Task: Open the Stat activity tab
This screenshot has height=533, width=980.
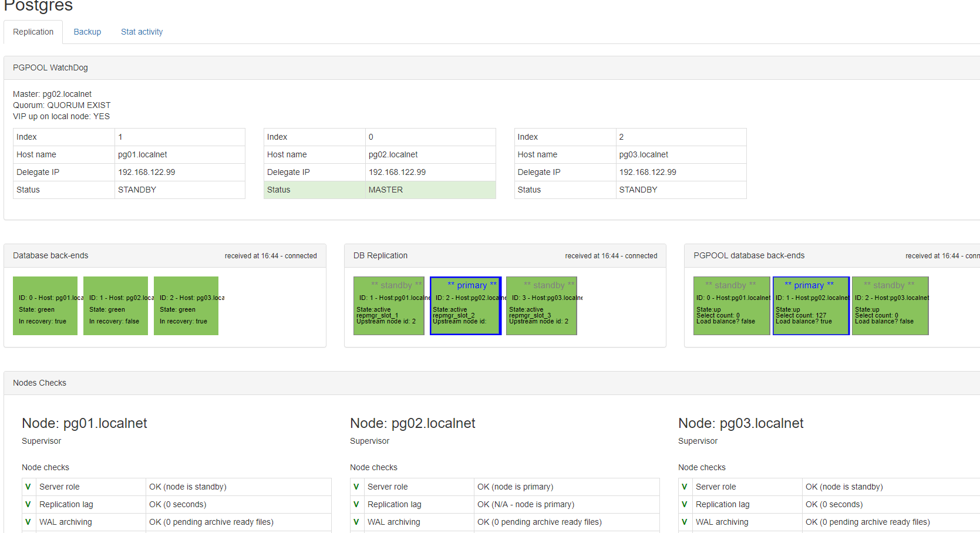Action: click(142, 32)
